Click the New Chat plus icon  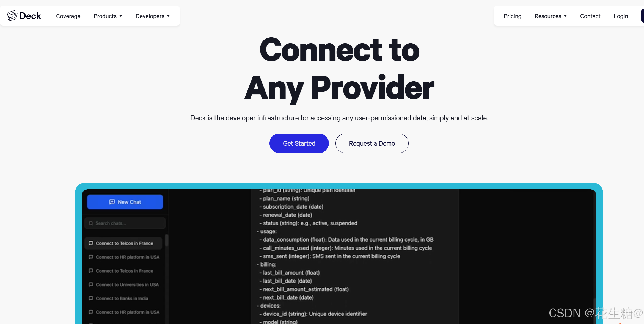pyautogui.click(x=112, y=202)
